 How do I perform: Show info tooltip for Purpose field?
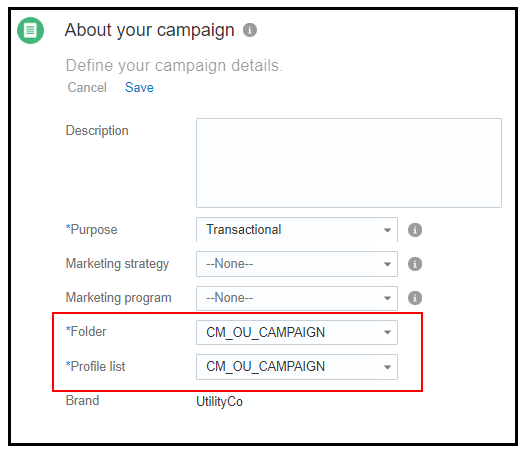click(415, 230)
